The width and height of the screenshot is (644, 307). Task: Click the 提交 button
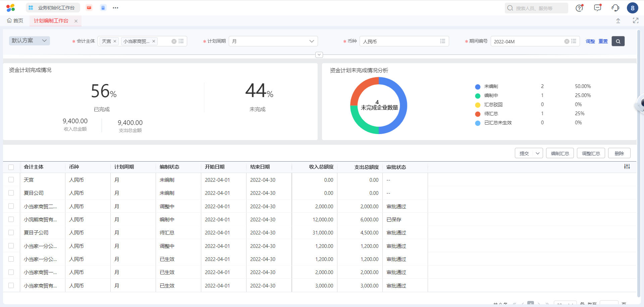point(524,153)
